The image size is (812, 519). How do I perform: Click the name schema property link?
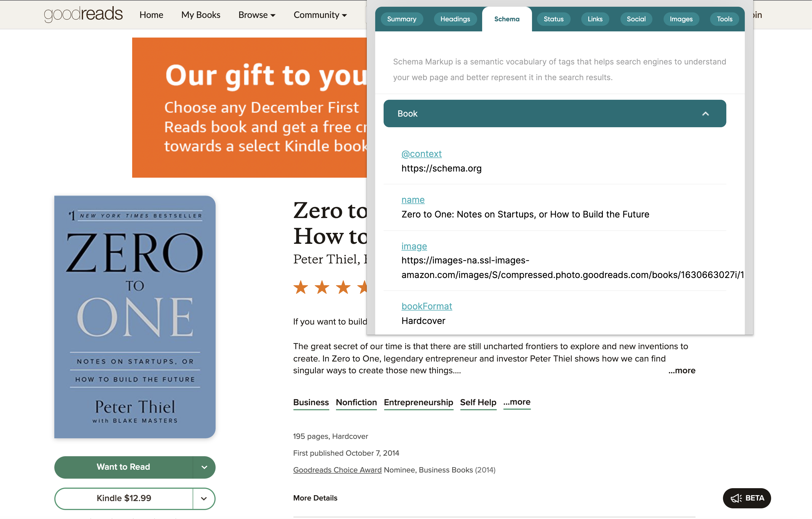412,200
